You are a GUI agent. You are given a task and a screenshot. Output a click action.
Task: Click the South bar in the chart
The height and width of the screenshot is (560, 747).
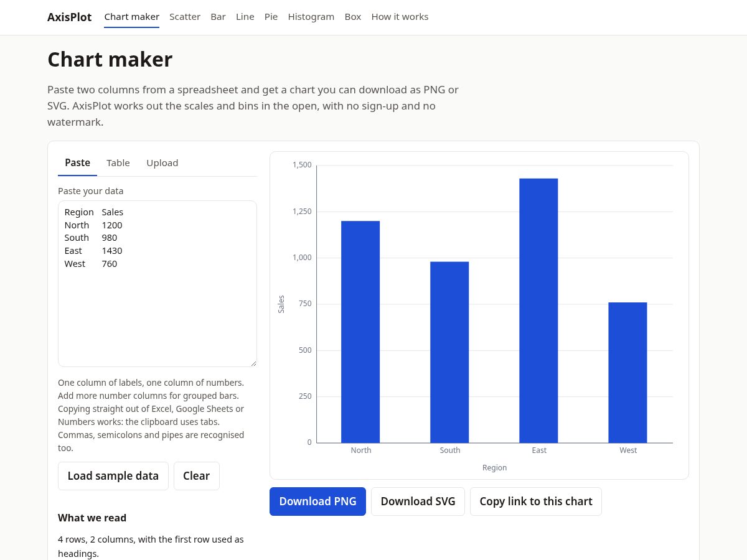[x=449, y=352]
